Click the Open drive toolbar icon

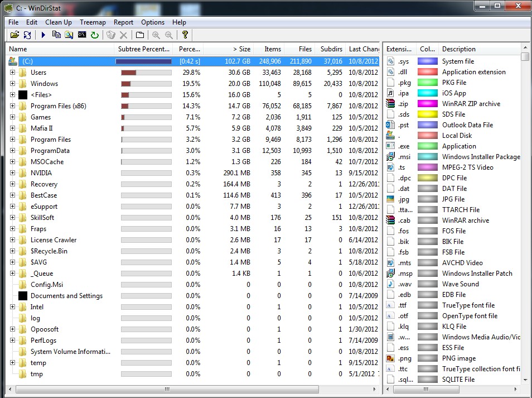click(14, 35)
